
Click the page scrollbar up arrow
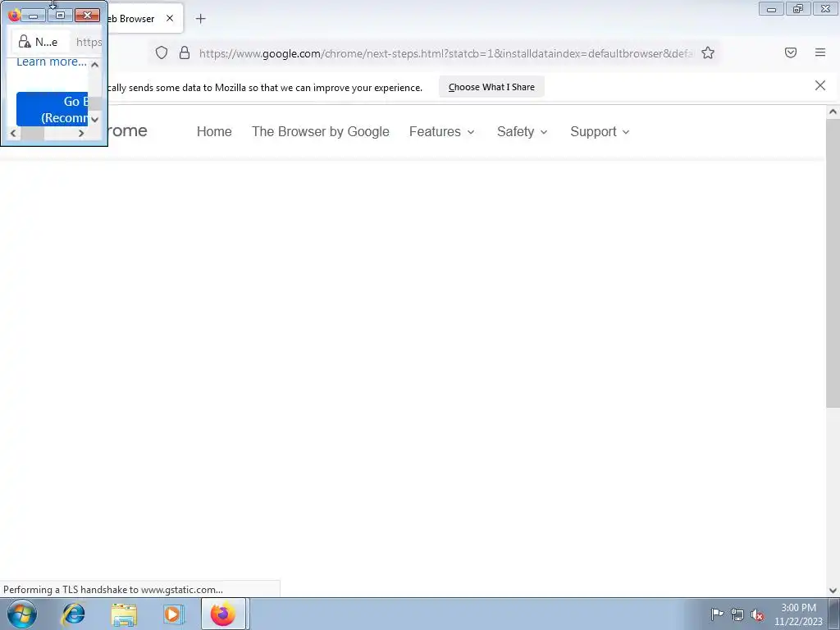point(833,112)
